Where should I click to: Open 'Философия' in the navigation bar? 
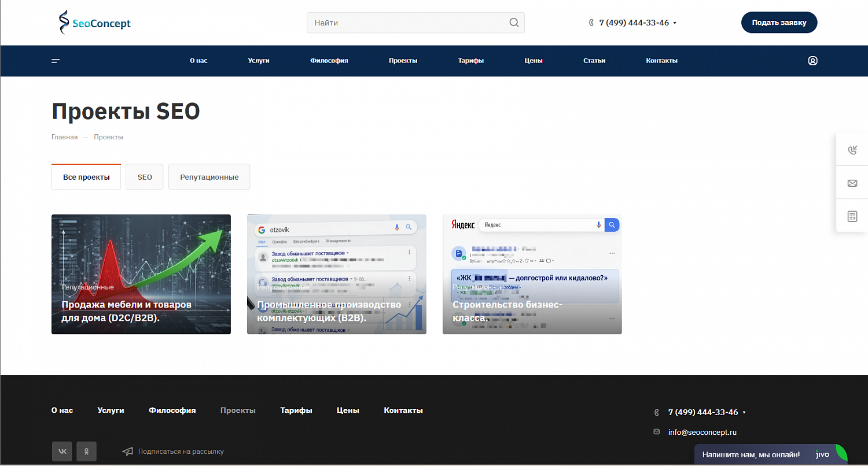(x=329, y=61)
